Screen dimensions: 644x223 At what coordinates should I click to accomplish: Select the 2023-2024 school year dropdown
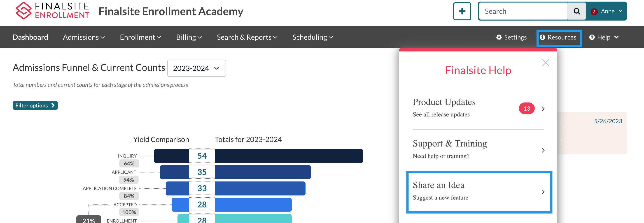pos(196,68)
